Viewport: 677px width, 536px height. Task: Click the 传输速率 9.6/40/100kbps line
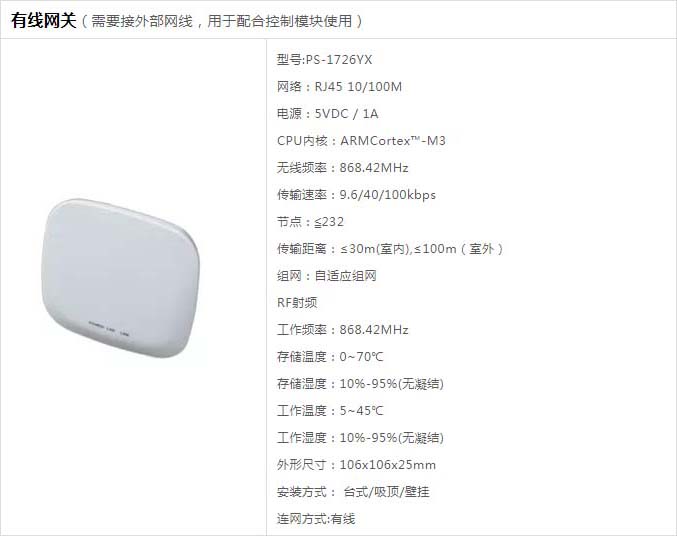tap(356, 195)
